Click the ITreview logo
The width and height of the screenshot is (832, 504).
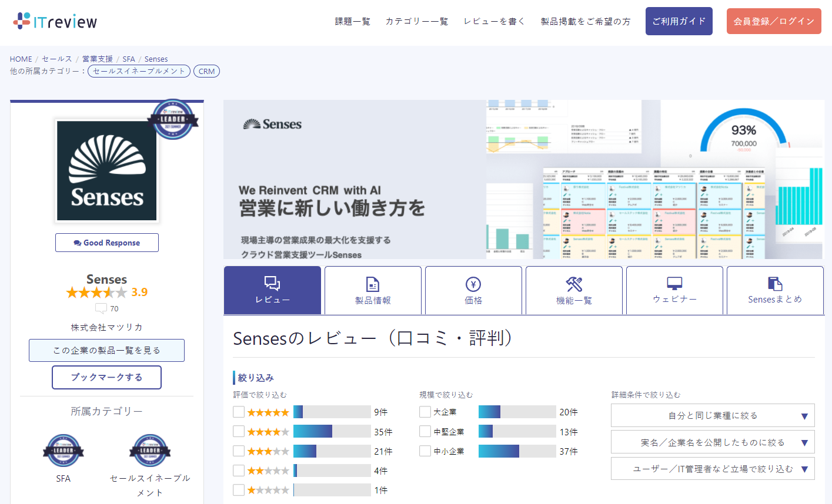click(55, 21)
